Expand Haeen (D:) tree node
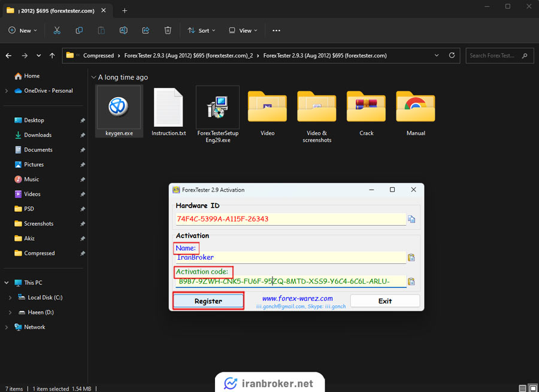The height and width of the screenshot is (392, 539). (x=10, y=312)
